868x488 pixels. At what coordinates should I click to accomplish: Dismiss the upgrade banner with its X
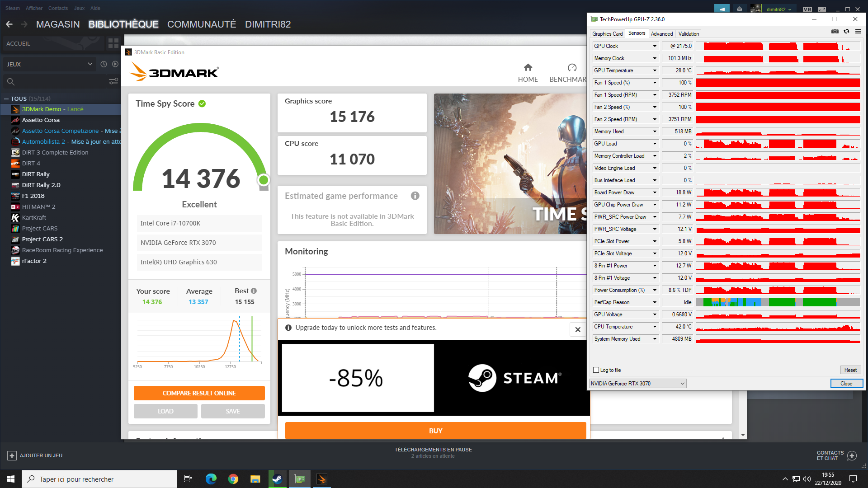(x=577, y=329)
